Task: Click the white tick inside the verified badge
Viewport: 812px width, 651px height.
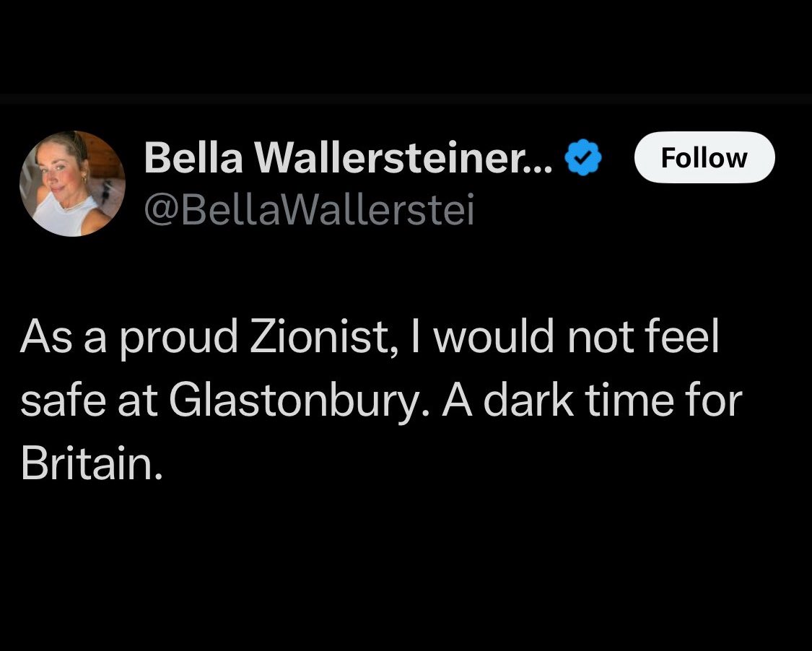Action: tap(583, 157)
